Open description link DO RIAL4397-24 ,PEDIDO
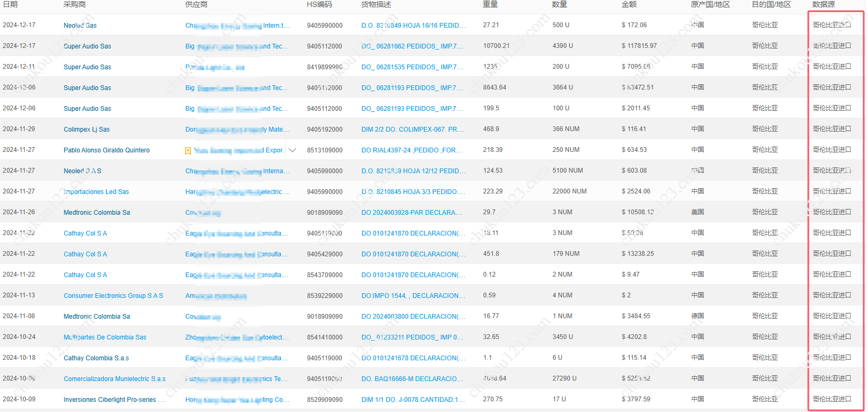This screenshot has width=868, height=412. pyautogui.click(x=412, y=150)
